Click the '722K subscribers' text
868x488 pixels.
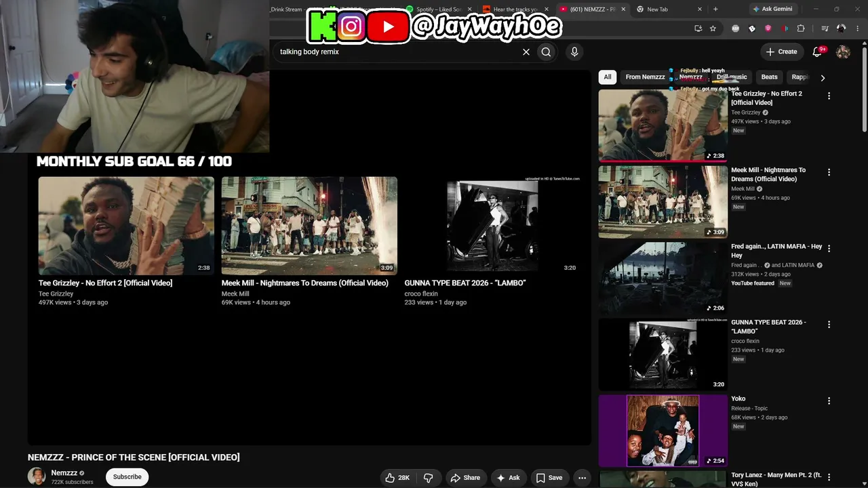click(x=73, y=483)
